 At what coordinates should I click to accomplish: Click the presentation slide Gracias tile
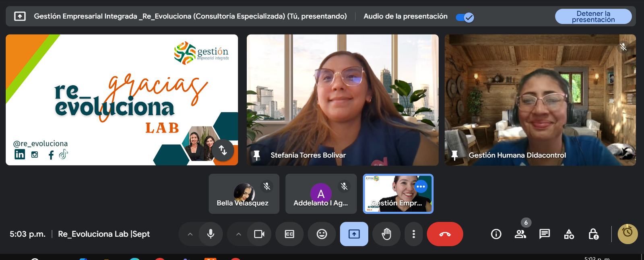point(122,100)
